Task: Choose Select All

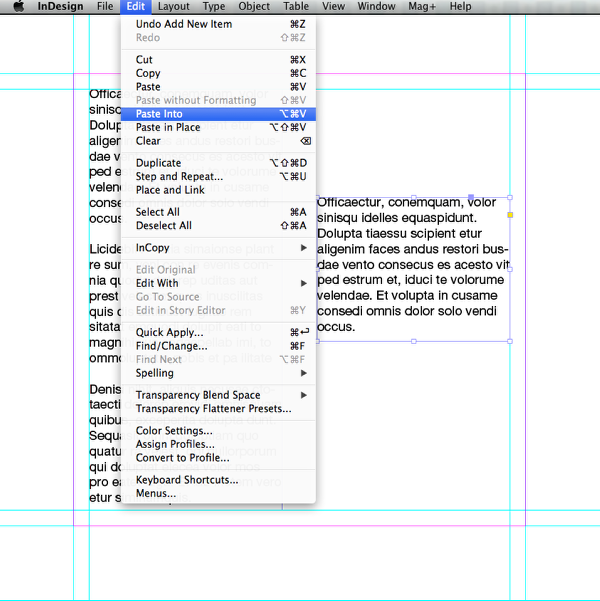Action: [218, 212]
